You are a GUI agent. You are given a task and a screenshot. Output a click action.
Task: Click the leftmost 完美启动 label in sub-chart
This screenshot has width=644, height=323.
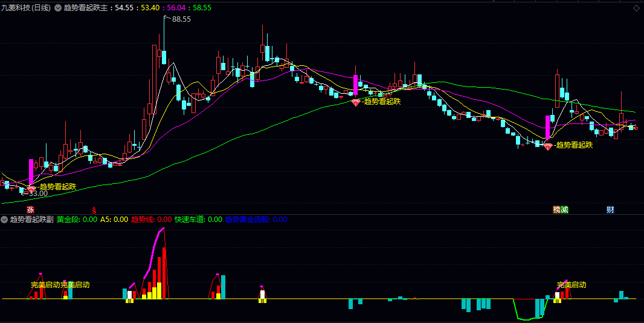tap(45, 285)
